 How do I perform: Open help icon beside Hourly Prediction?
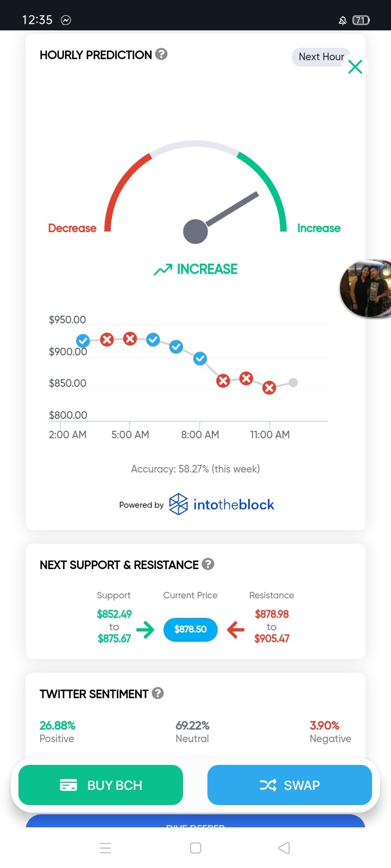161,54
